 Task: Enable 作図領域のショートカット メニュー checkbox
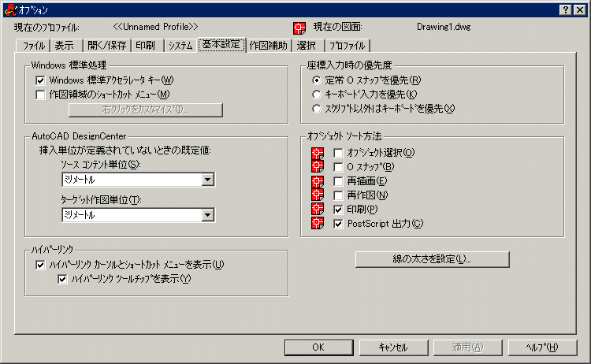point(41,95)
